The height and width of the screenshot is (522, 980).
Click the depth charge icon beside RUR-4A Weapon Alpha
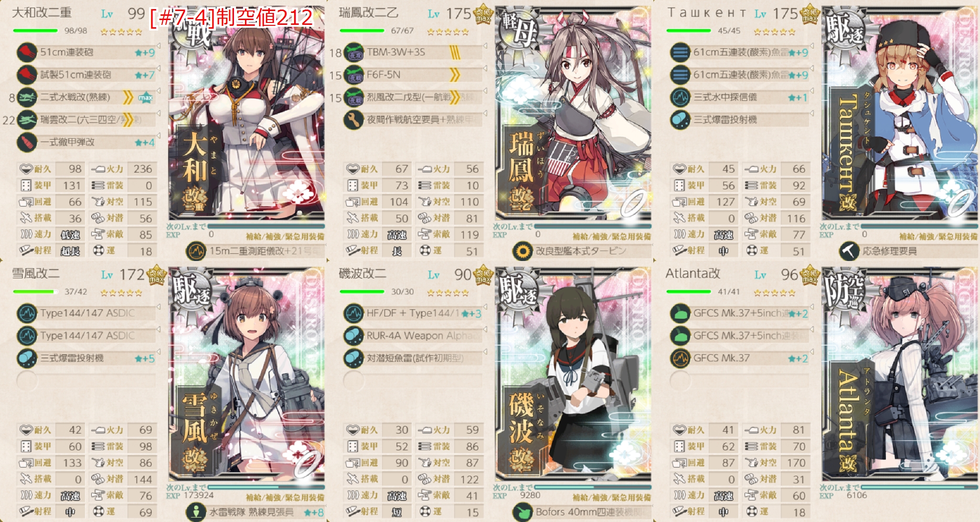pyautogui.click(x=354, y=336)
